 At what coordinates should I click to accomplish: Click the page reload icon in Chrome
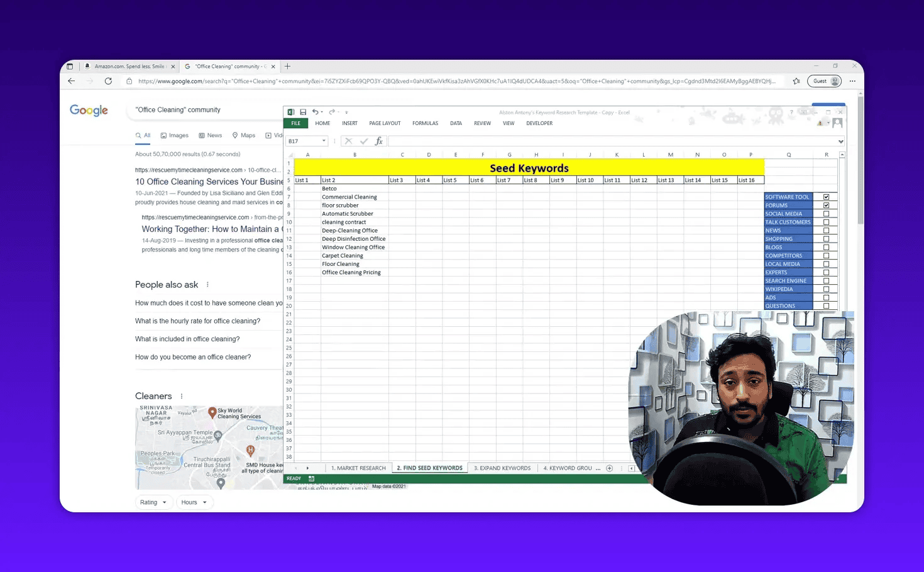(x=107, y=80)
